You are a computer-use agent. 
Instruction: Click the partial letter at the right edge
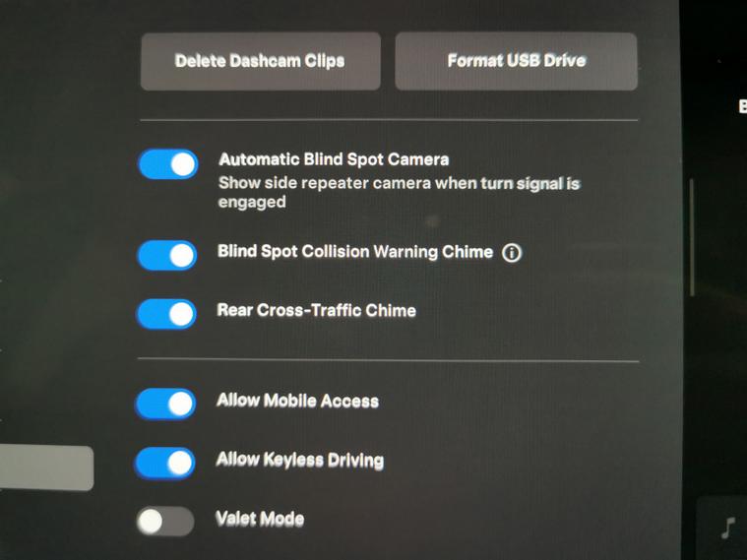pos(742,106)
